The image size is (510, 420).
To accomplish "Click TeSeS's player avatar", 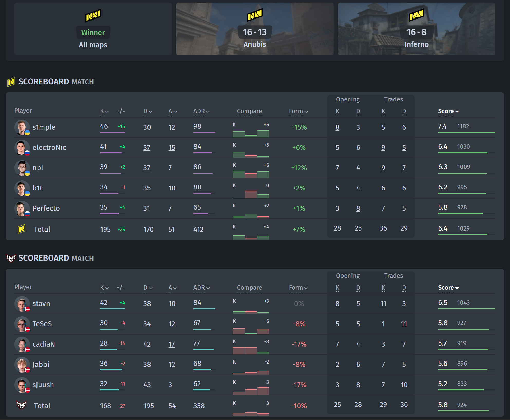I will tap(22, 324).
